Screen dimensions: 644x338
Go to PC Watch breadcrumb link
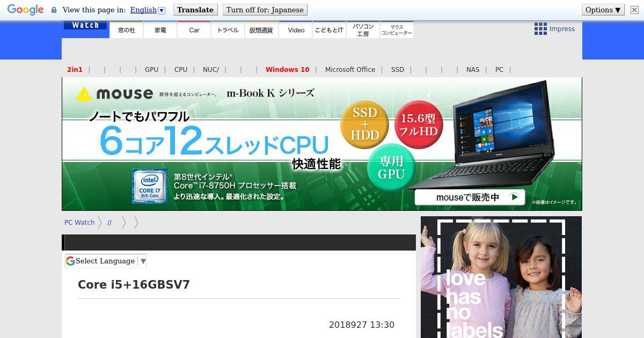pos(79,222)
